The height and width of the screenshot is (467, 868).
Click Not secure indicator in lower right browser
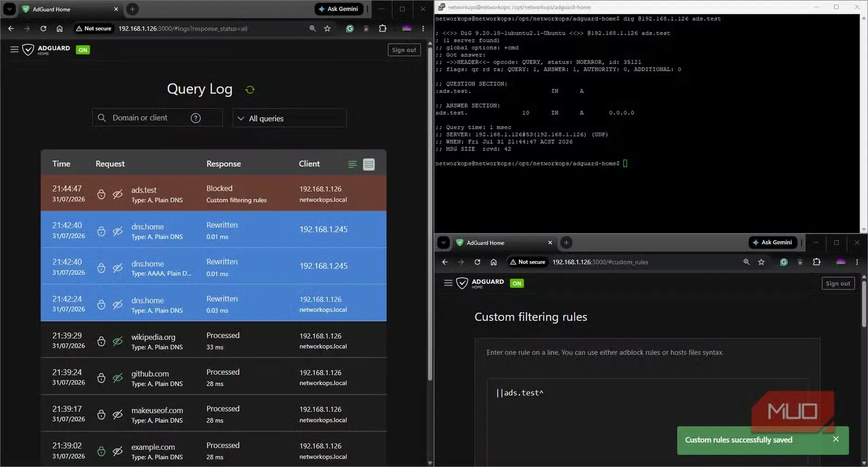(527, 262)
